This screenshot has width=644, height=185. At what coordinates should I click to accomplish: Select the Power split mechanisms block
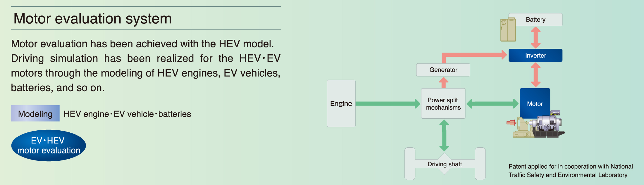tap(443, 103)
